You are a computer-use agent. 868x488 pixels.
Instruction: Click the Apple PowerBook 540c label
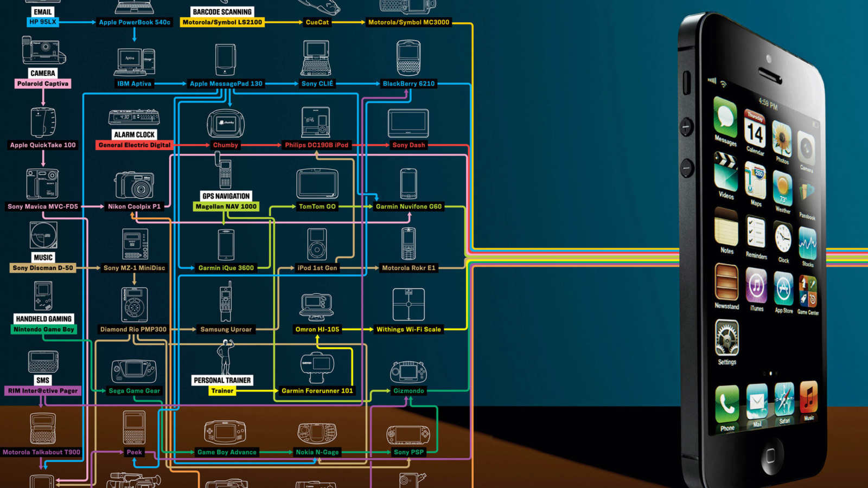(135, 22)
